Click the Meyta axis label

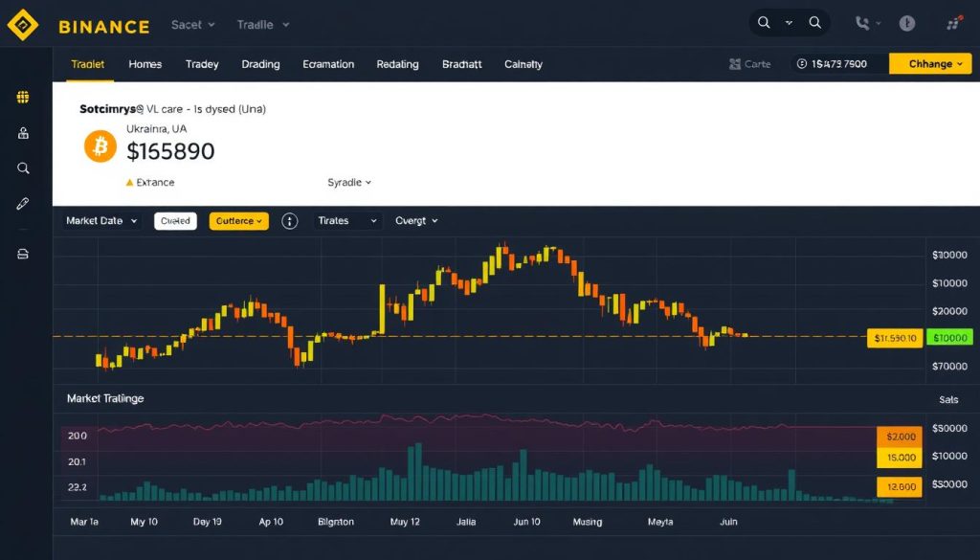point(660,522)
